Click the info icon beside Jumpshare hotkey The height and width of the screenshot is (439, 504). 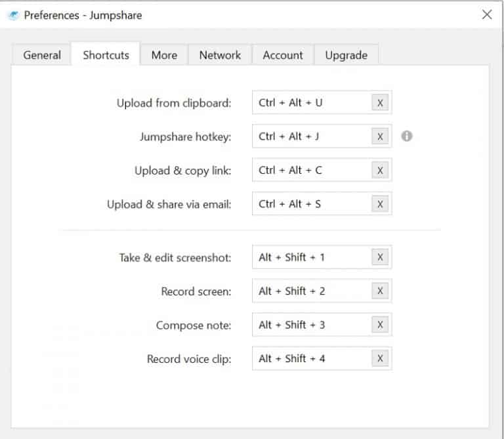click(407, 136)
